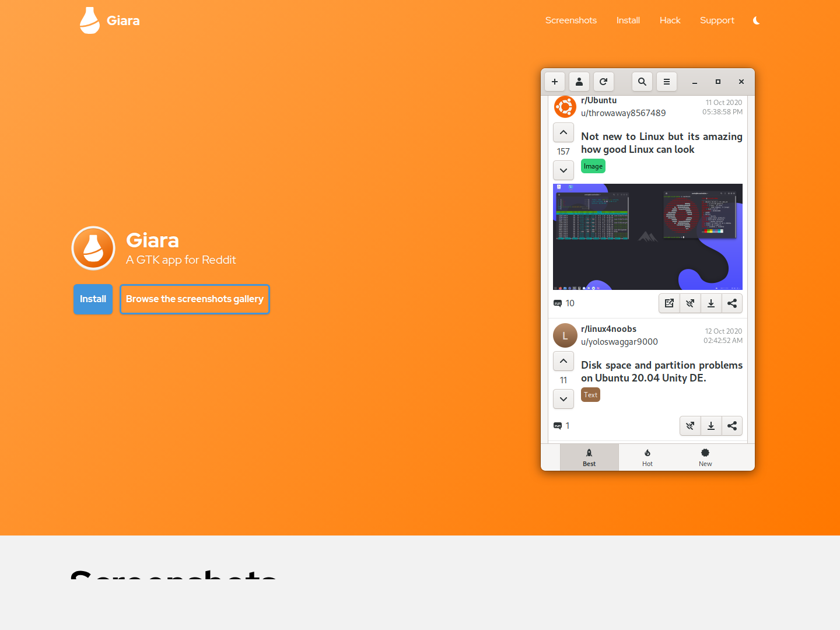840x630 pixels.
Task: Open the r/Ubuntu subreddit link
Action: click(598, 100)
